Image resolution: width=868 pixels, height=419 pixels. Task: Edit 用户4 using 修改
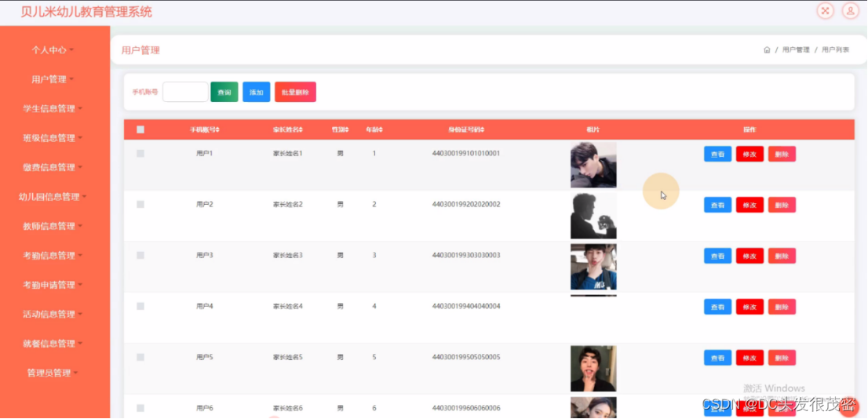[749, 307]
